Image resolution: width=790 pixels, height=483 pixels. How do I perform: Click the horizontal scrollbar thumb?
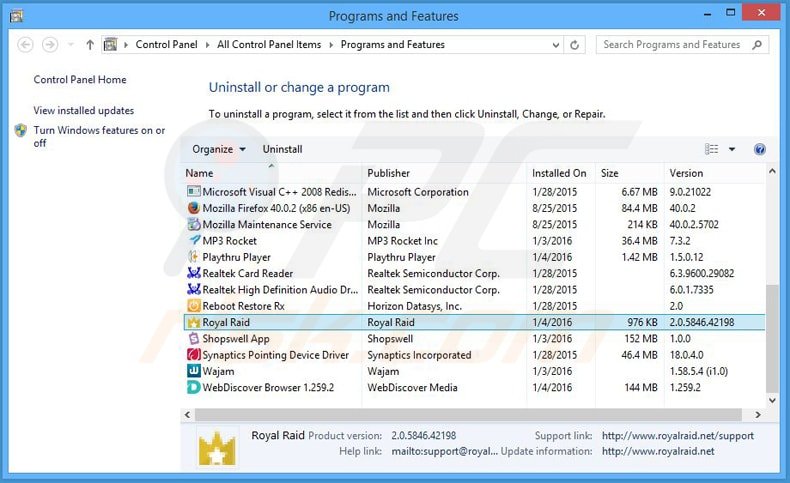click(x=468, y=415)
